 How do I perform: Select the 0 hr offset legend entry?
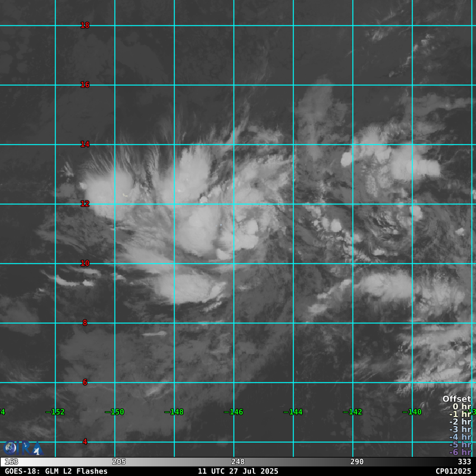[461, 406]
